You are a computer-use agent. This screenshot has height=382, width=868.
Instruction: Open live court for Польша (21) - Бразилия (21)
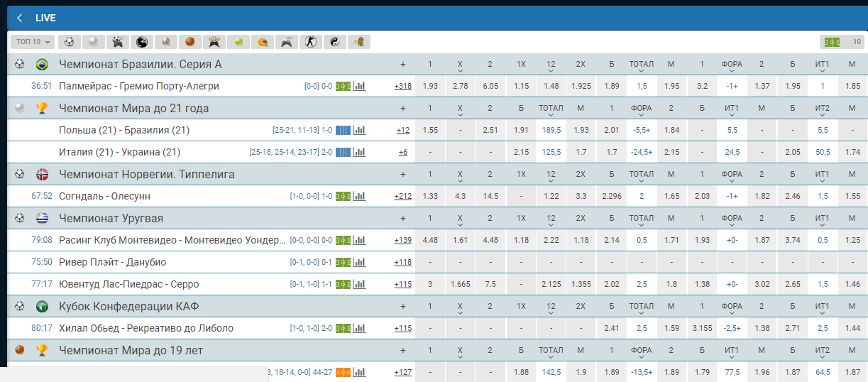(x=344, y=130)
